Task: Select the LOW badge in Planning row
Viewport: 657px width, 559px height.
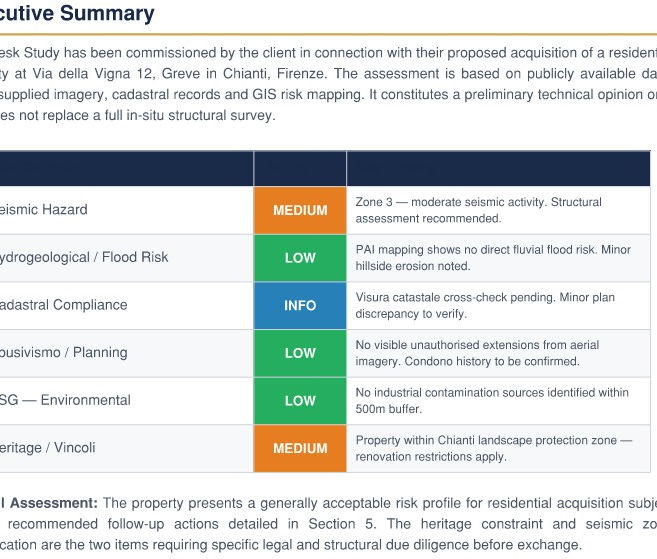Action: [x=300, y=353]
